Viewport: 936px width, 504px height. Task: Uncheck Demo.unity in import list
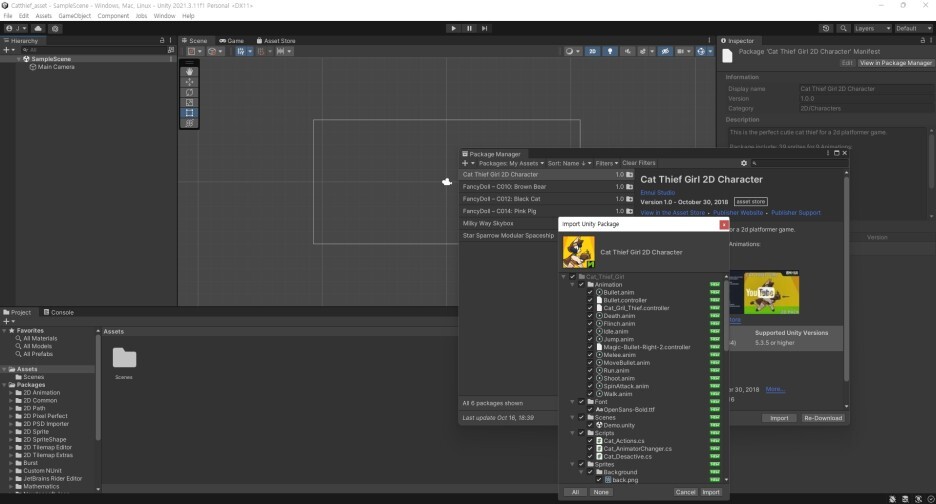coord(590,425)
